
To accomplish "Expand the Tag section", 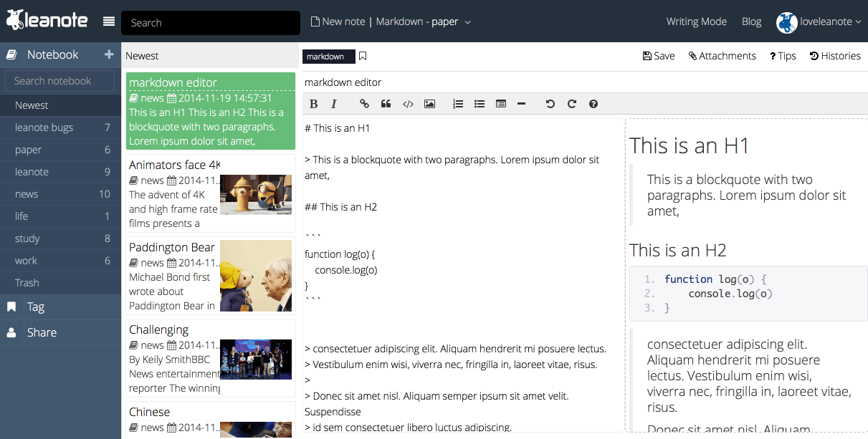I will click(36, 307).
